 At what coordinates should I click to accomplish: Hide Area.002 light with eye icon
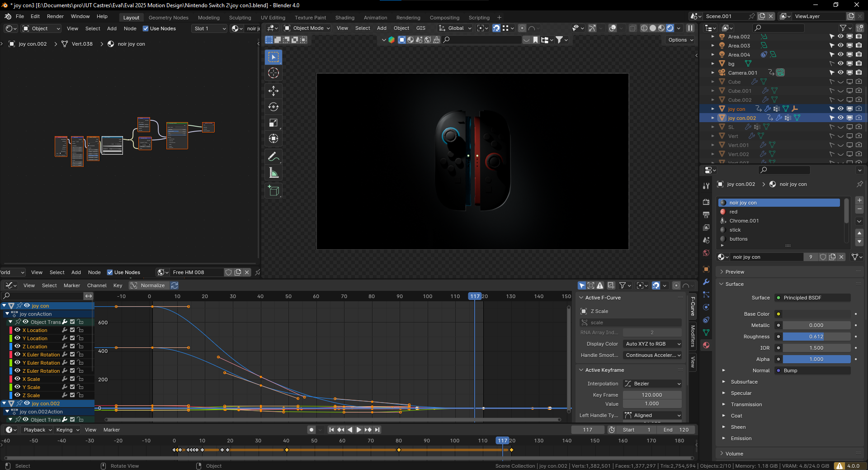pyautogui.click(x=840, y=37)
